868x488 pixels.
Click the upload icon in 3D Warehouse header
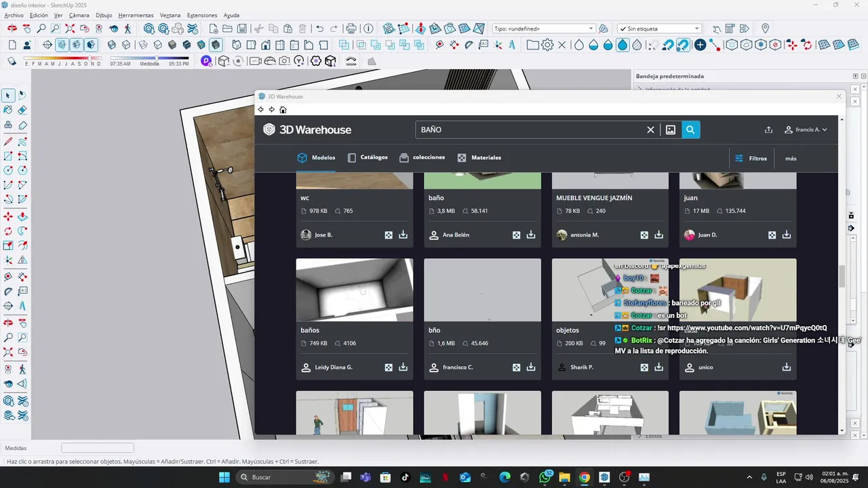768,129
